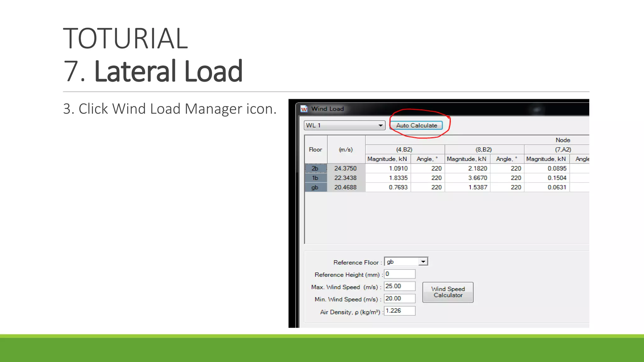The width and height of the screenshot is (644, 362).
Task: Click the Min. Wind Speed field
Action: (x=399, y=299)
